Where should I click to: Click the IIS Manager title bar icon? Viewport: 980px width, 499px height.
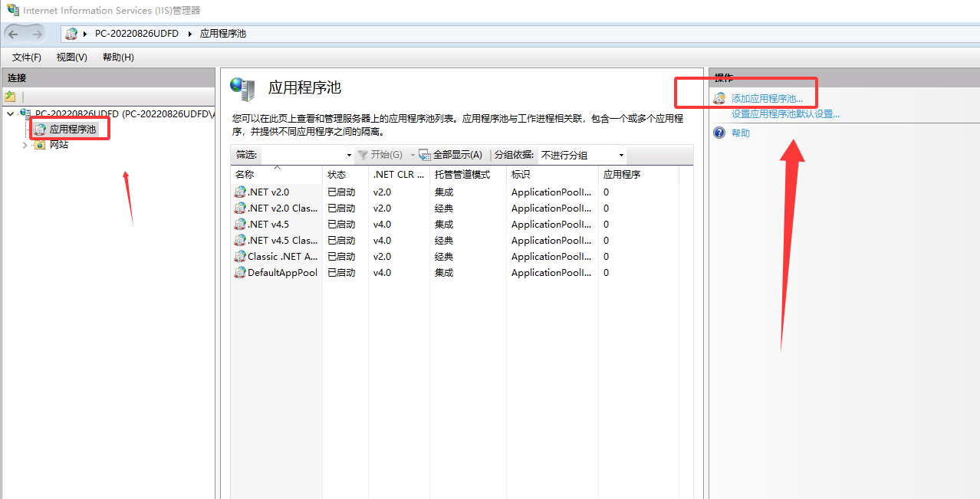point(13,10)
